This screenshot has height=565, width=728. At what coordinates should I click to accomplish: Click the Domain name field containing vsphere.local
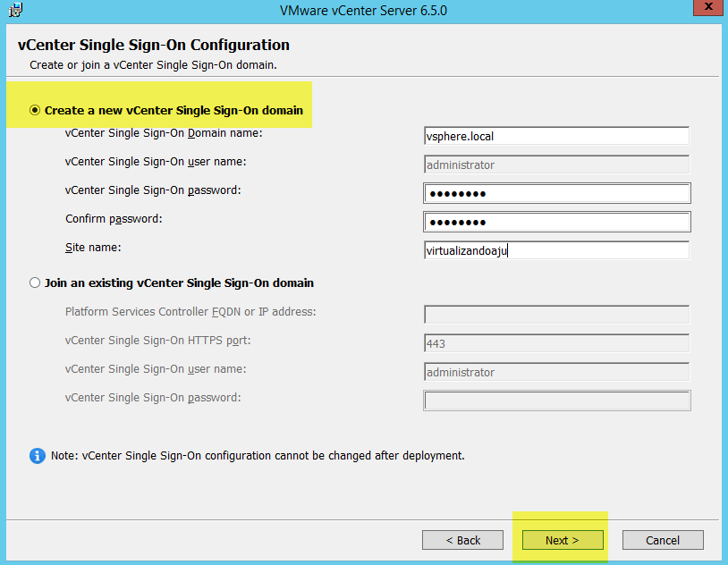555,136
